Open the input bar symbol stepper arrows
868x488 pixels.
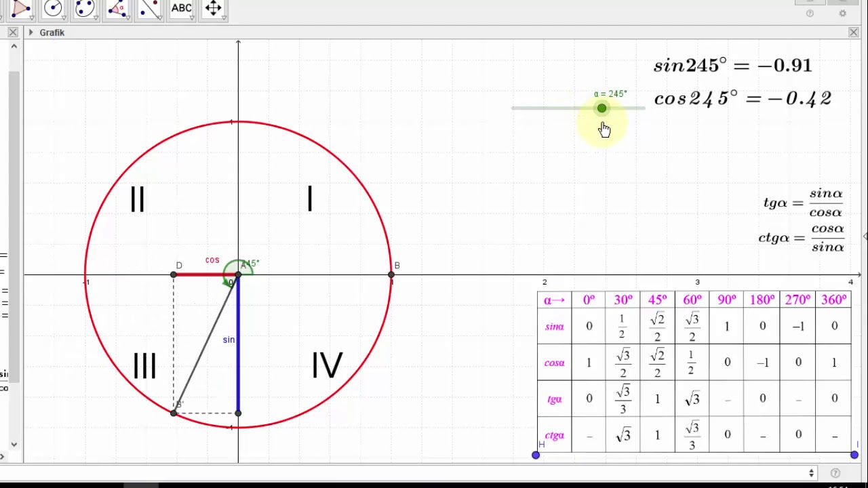811,473
